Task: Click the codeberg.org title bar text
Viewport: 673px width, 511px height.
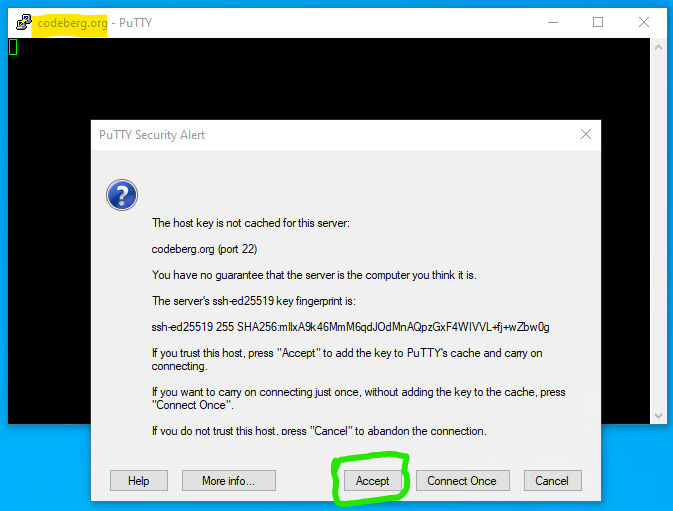Action: [72, 23]
